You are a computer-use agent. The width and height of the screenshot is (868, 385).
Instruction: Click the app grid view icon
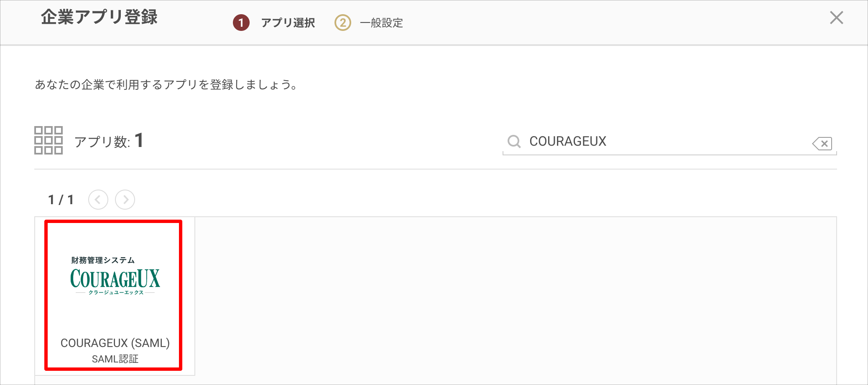pyautogui.click(x=49, y=140)
